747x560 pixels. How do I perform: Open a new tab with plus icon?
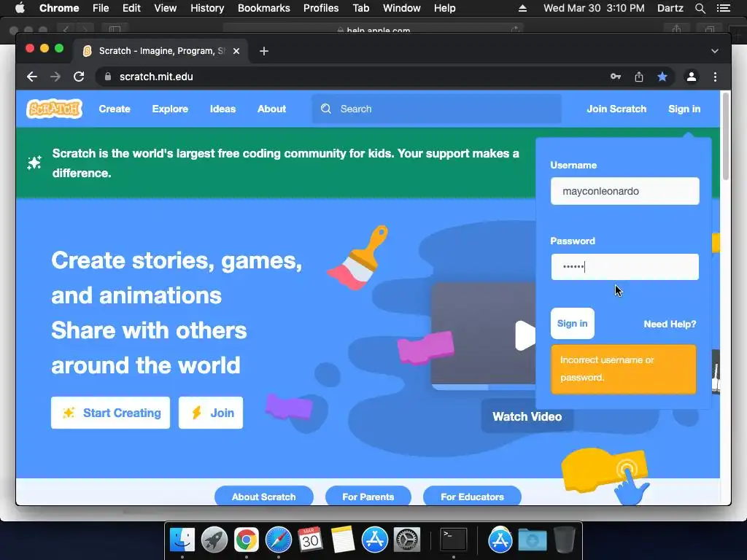(264, 51)
